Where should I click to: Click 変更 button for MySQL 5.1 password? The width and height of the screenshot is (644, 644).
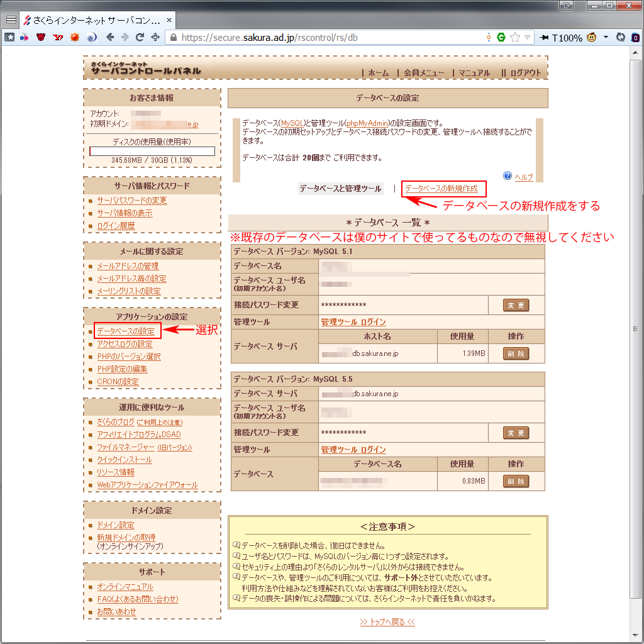(x=516, y=305)
